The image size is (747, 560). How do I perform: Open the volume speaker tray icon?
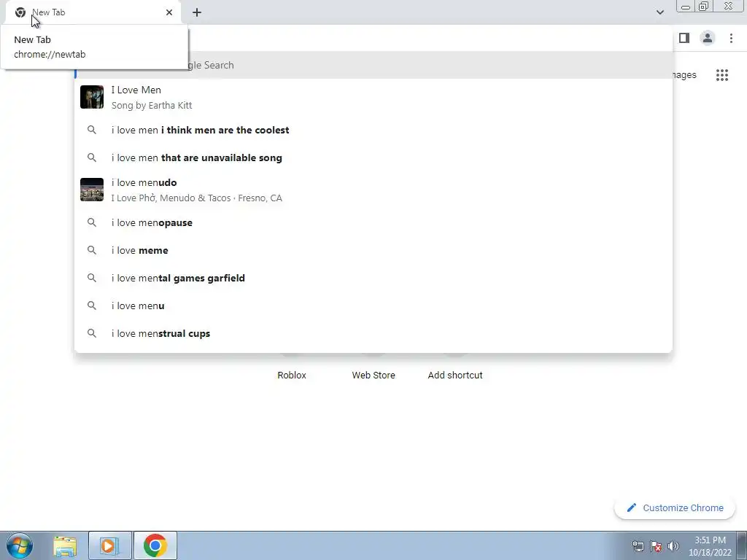(673, 546)
